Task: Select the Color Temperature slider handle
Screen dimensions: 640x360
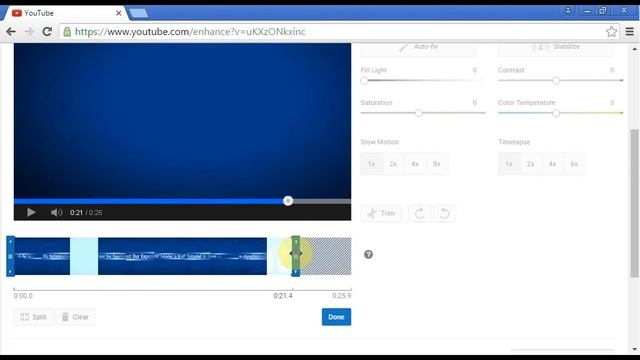Action: click(x=556, y=113)
